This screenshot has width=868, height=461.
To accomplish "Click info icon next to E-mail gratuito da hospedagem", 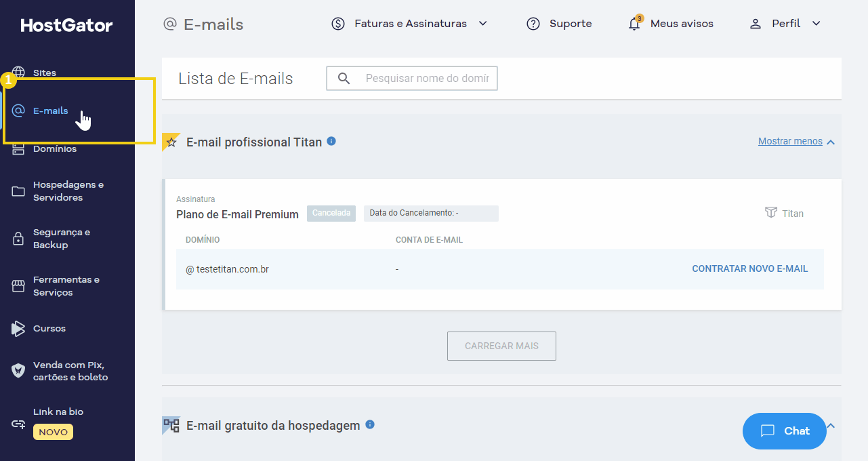I will tap(370, 424).
